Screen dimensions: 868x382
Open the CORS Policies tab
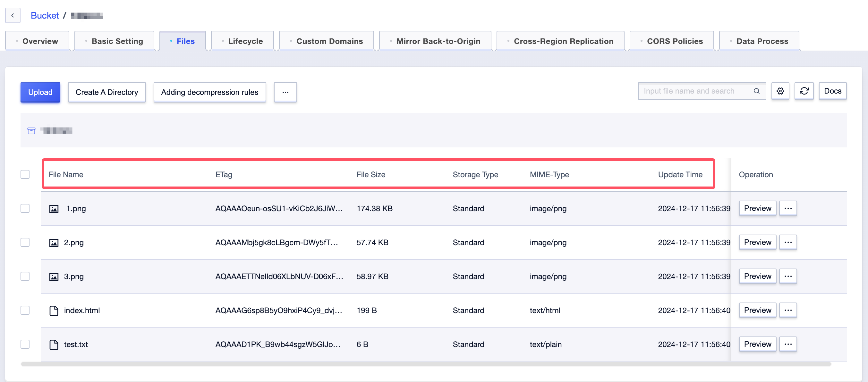tap(672, 41)
